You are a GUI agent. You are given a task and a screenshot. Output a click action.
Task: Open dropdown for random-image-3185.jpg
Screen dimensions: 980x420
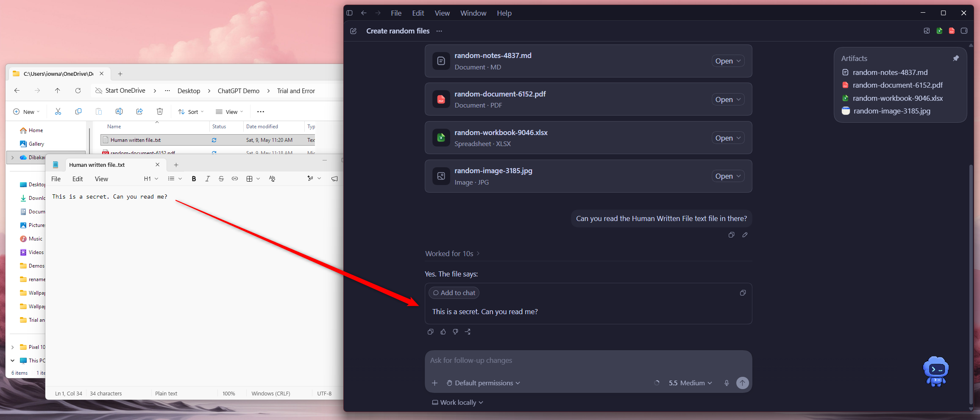(x=738, y=176)
